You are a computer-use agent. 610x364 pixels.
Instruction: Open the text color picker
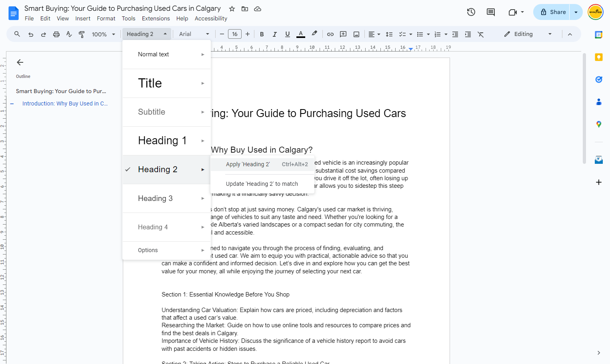click(301, 34)
